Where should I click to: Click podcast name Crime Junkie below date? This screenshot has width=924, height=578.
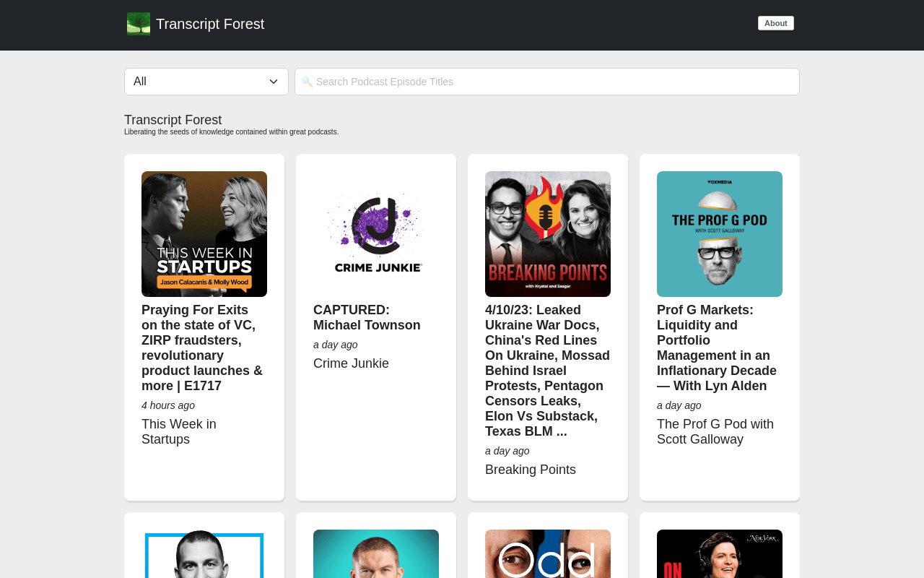click(x=351, y=363)
